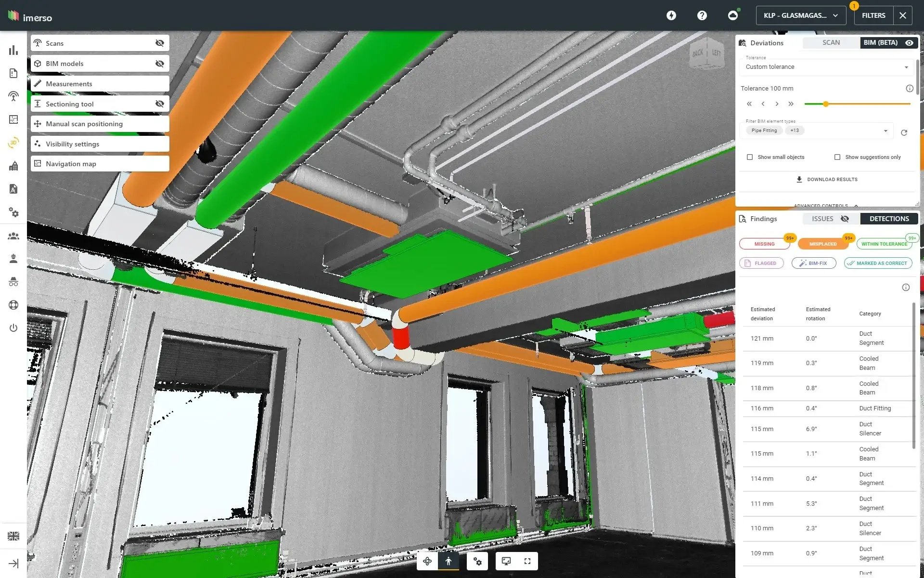924x578 pixels.
Task: Expand Advanced Controls section
Action: pos(826,204)
